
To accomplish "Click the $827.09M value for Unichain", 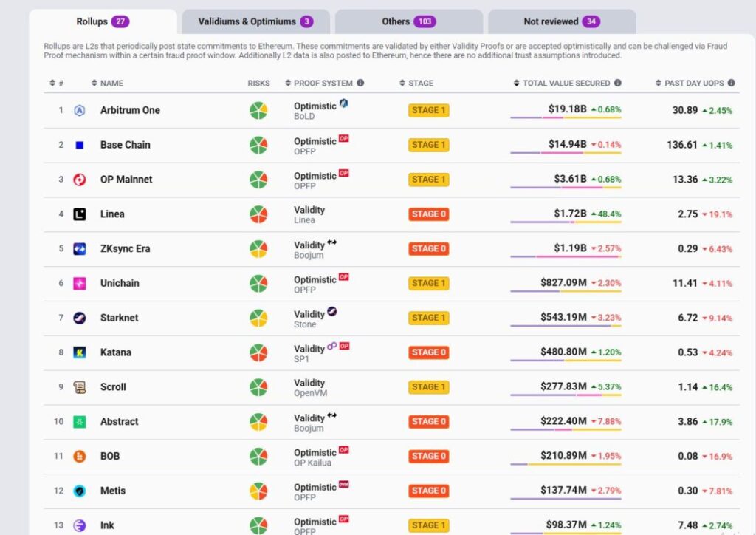I will pyautogui.click(x=563, y=282).
